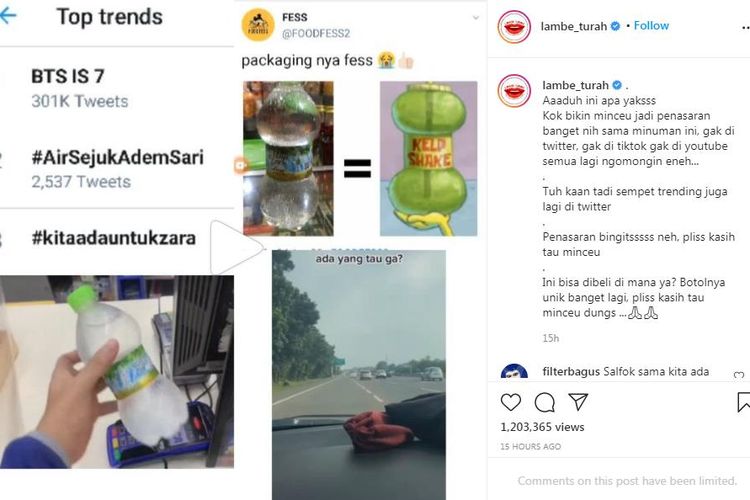The width and height of the screenshot is (750, 500).
Task: Expand tweet options chevron next to FESS
Action: pos(475,18)
